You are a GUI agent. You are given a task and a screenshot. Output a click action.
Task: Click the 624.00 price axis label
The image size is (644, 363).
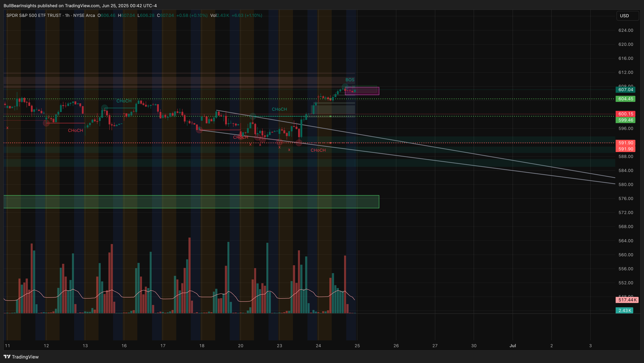pos(626,30)
